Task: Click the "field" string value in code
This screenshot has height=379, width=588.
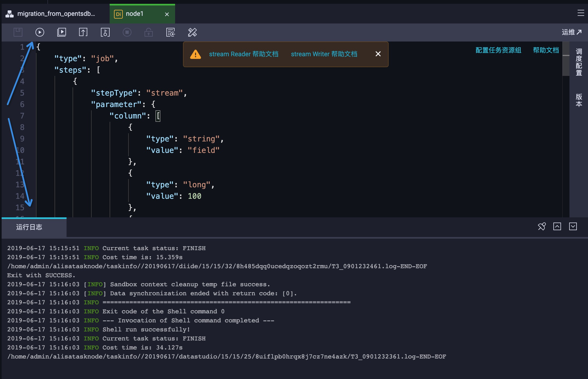Action: click(x=203, y=150)
